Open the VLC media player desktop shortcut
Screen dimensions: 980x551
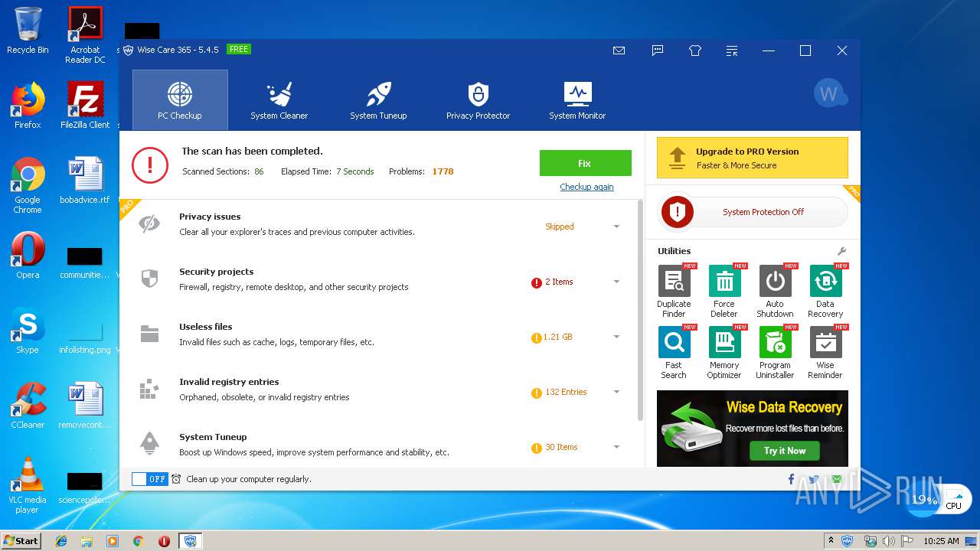[x=28, y=485]
